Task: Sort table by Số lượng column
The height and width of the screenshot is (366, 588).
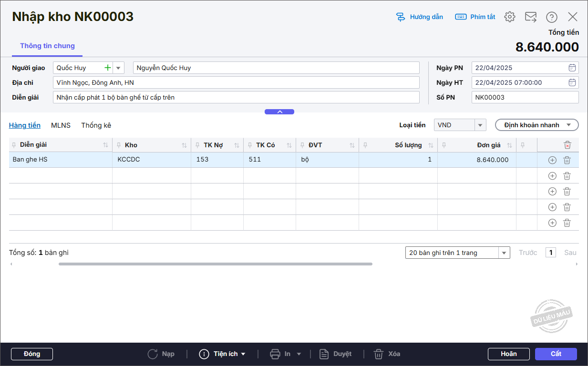Action: [431, 145]
